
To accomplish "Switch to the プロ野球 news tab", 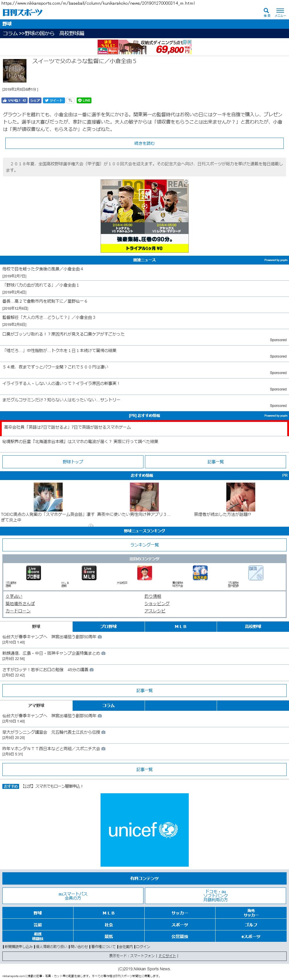I will [108, 627].
